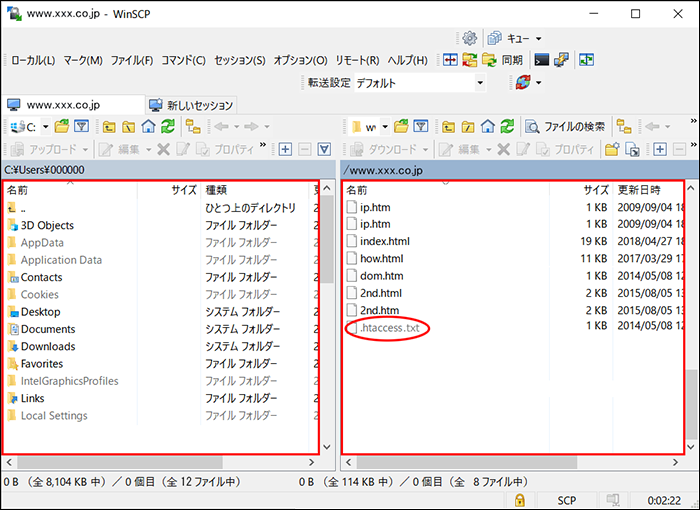Click remote panel サイズ column header
The width and height of the screenshot is (700, 510).
596,189
